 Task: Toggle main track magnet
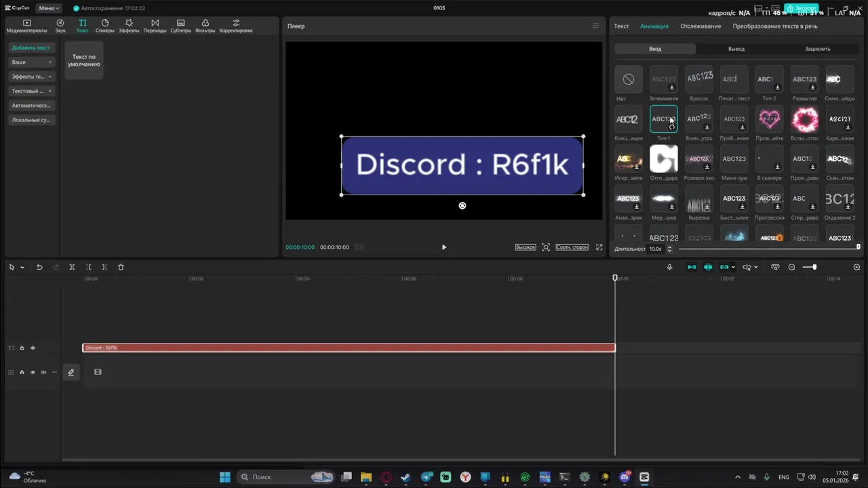pos(692,267)
